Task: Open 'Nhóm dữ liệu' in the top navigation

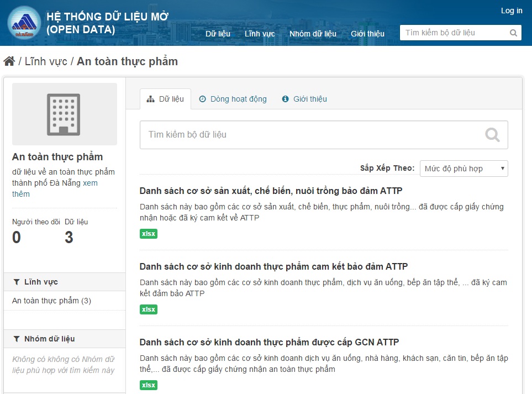Action: (x=313, y=34)
